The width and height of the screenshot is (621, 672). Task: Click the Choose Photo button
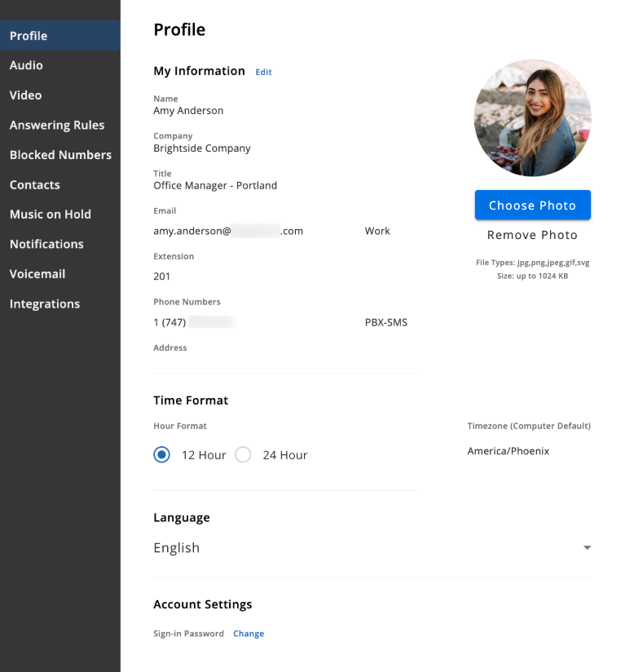[532, 206]
